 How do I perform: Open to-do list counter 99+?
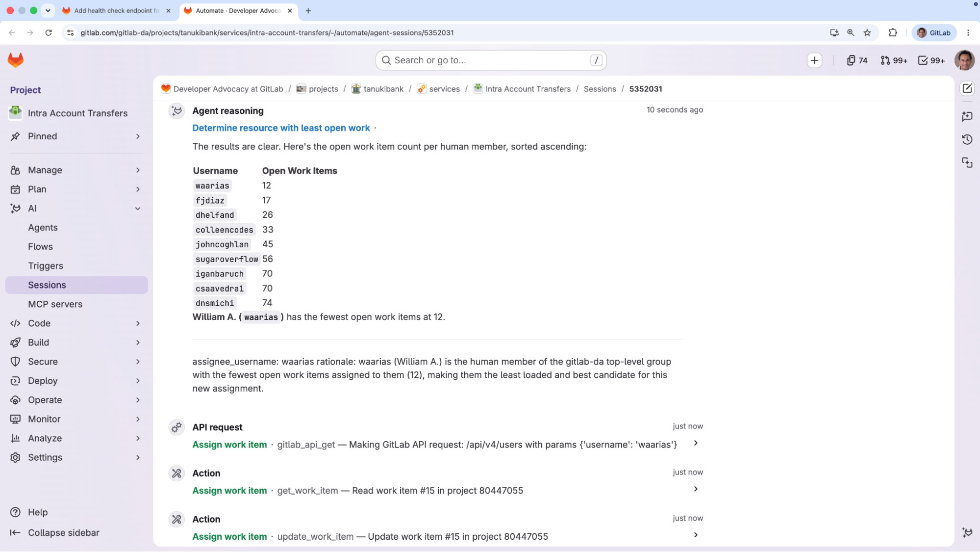(931, 60)
